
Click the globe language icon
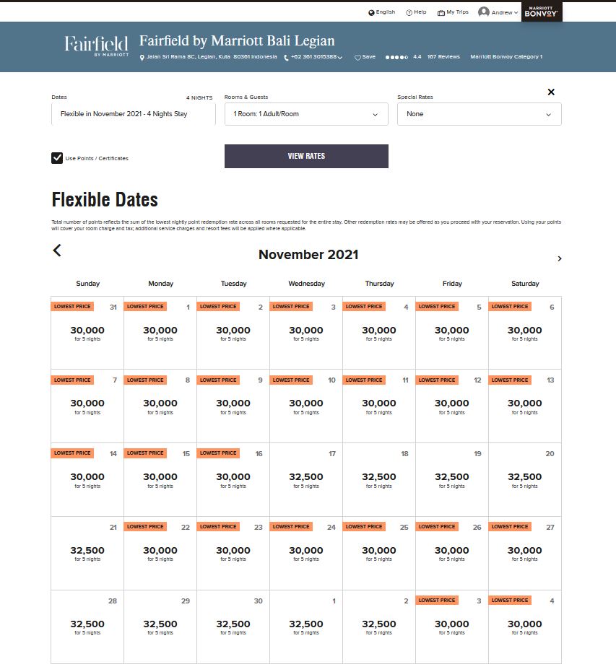pos(371,13)
